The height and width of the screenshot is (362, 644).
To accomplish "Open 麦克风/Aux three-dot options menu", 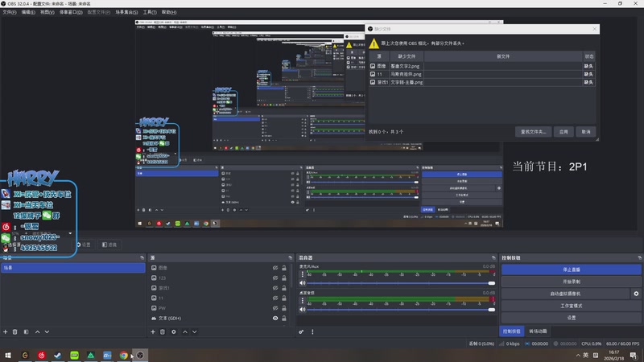I will tap(303, 274).
